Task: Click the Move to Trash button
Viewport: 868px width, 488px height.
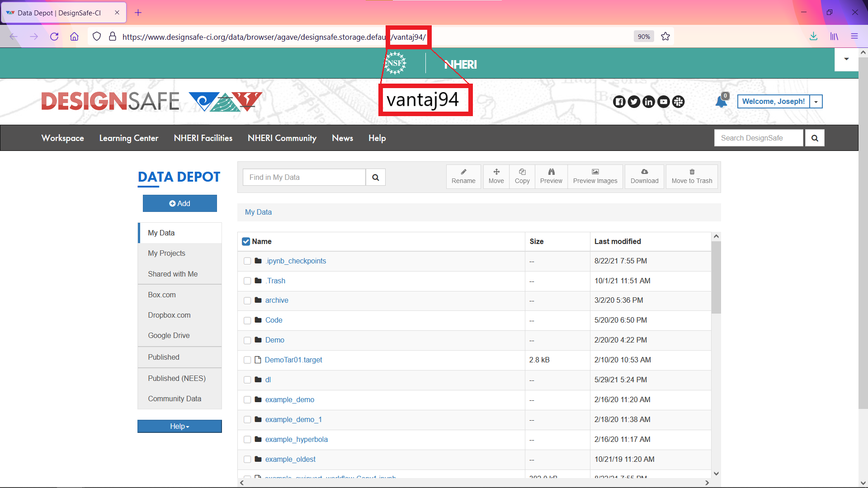Action: (x=692, y=177)
